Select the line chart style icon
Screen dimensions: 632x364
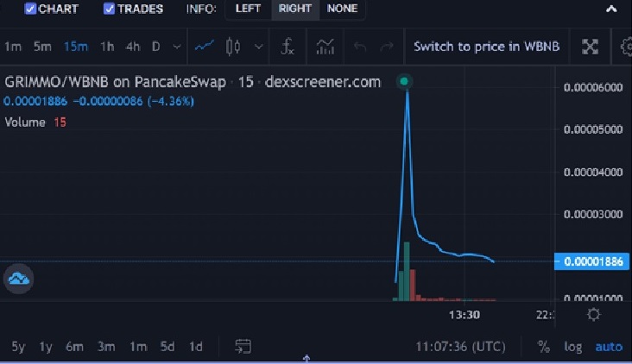[x=205, y=47]
